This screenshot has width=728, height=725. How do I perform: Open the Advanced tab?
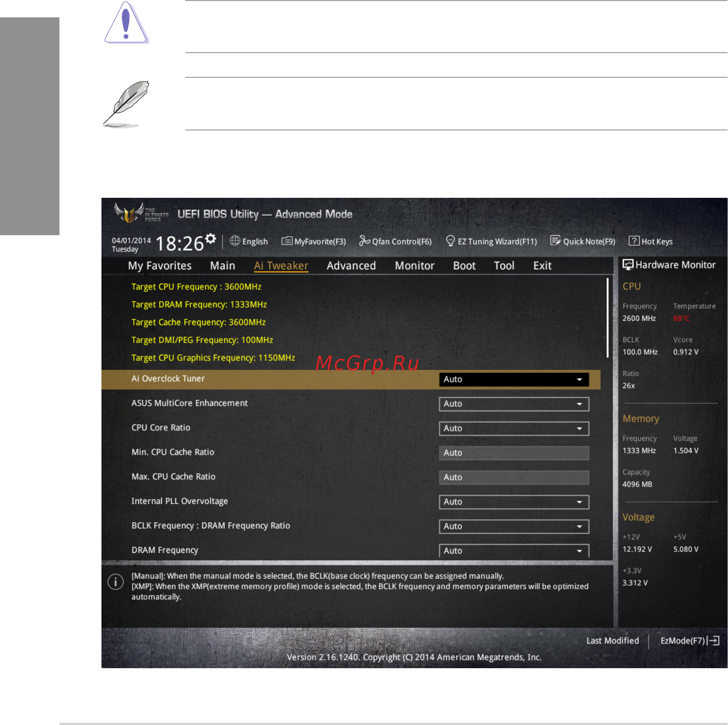pos(351,266)
